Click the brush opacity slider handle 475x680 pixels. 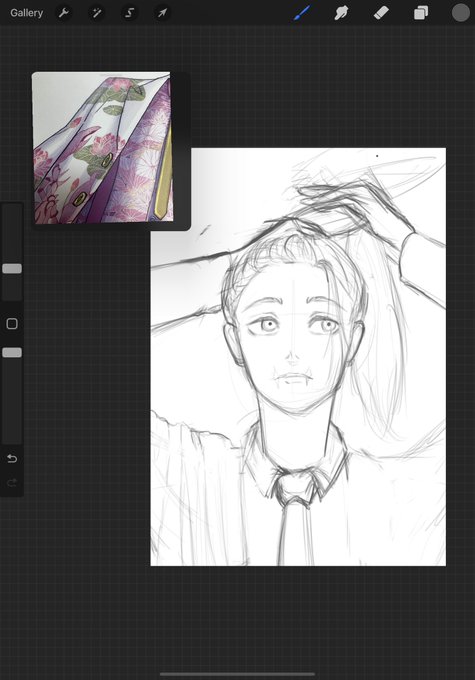tap(12, 353)
